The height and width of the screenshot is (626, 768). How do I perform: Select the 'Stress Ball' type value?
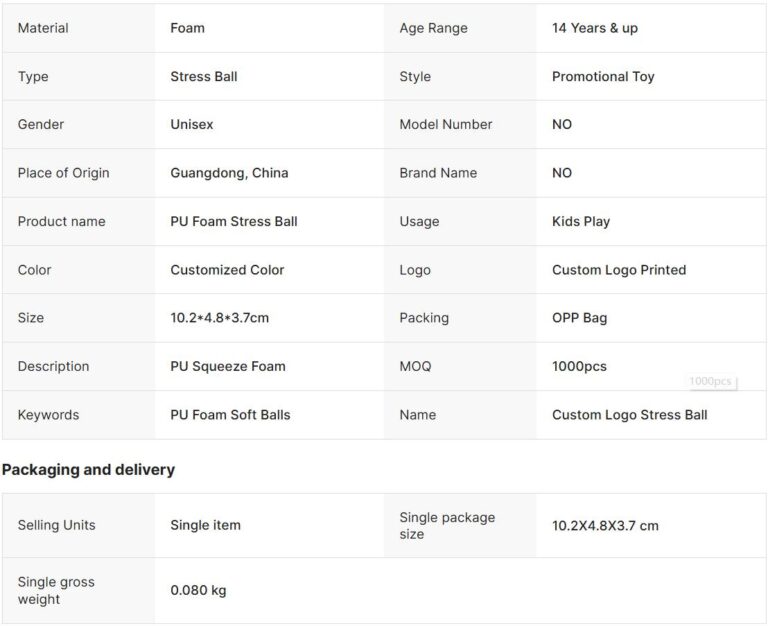pyautogui.click(x=204, y=76)
